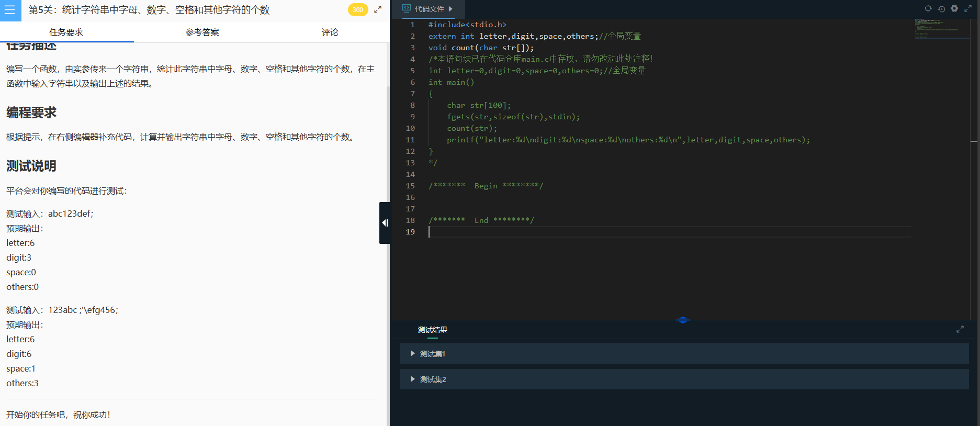Screen dimensions: 980x426
Task: Click the 300 points badge
Action: (x=357, y=9)
